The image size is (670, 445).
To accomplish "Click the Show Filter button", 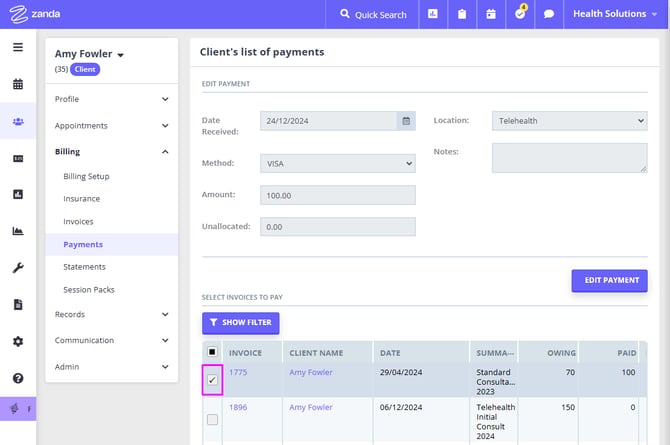I will point(241,322).
